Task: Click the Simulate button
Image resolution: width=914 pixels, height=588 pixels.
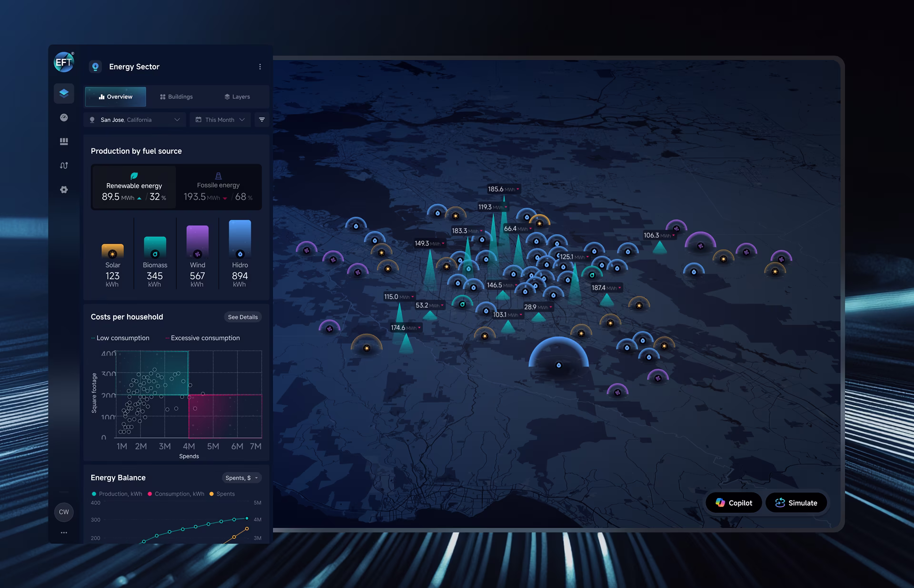Action: coord(796,502)
